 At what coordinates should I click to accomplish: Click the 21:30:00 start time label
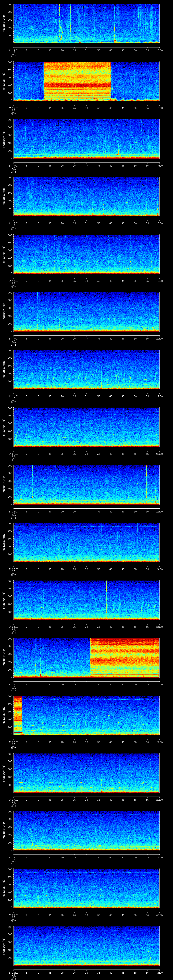(13, 973)
